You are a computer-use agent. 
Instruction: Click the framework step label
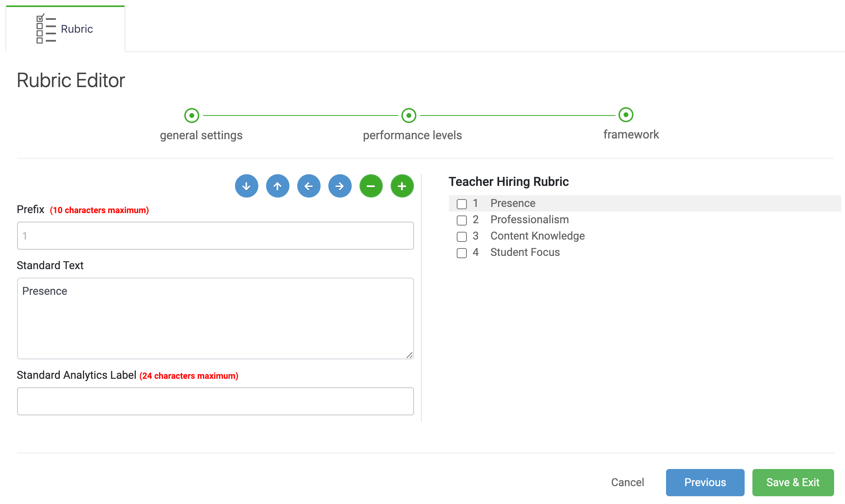631,135
